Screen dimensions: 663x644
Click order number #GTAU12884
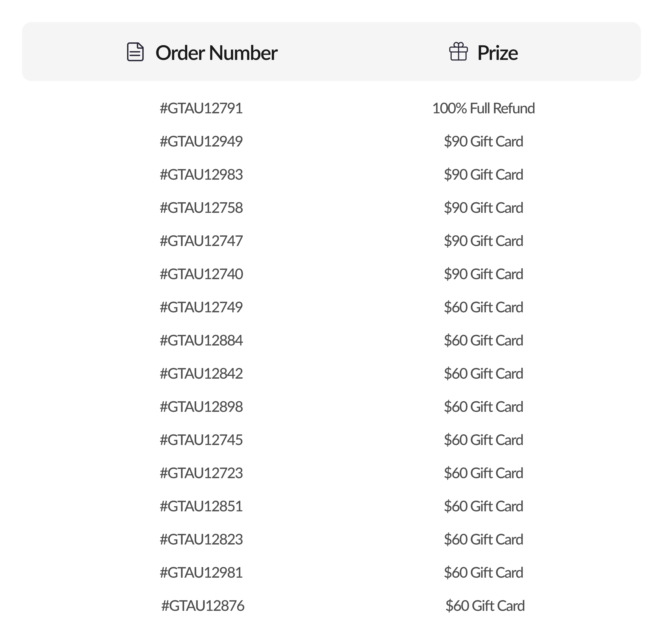[x=201, y=340]
